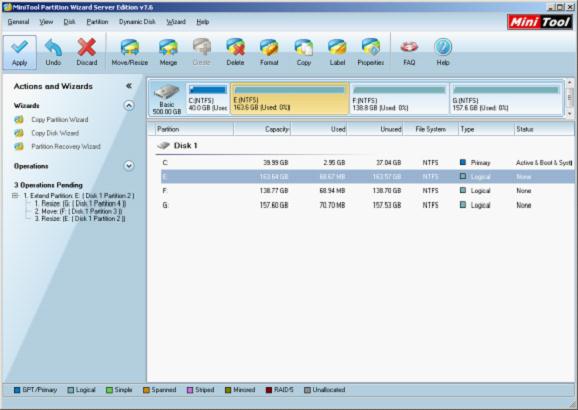Click the Copy Disk Wizard icon
578x410 pixels.
(19, 133)
